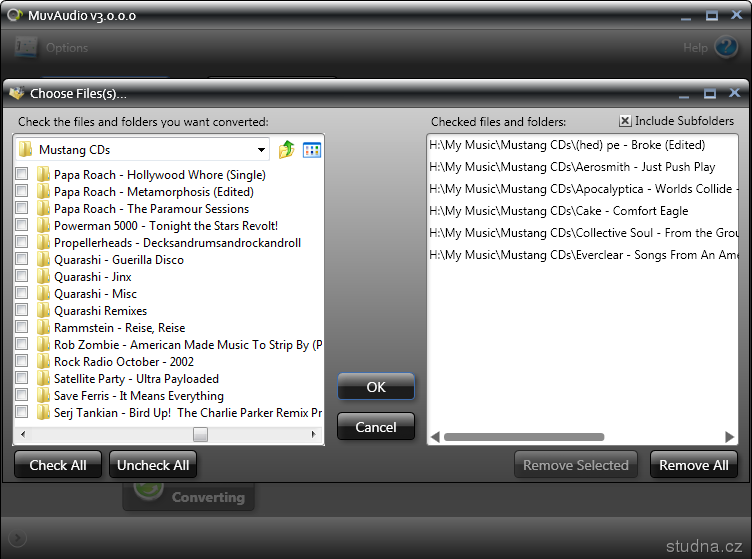Select Rock Radio October - 2002 folder name
This screenshot has width=752, height=559.
click(x=124, y=361)
